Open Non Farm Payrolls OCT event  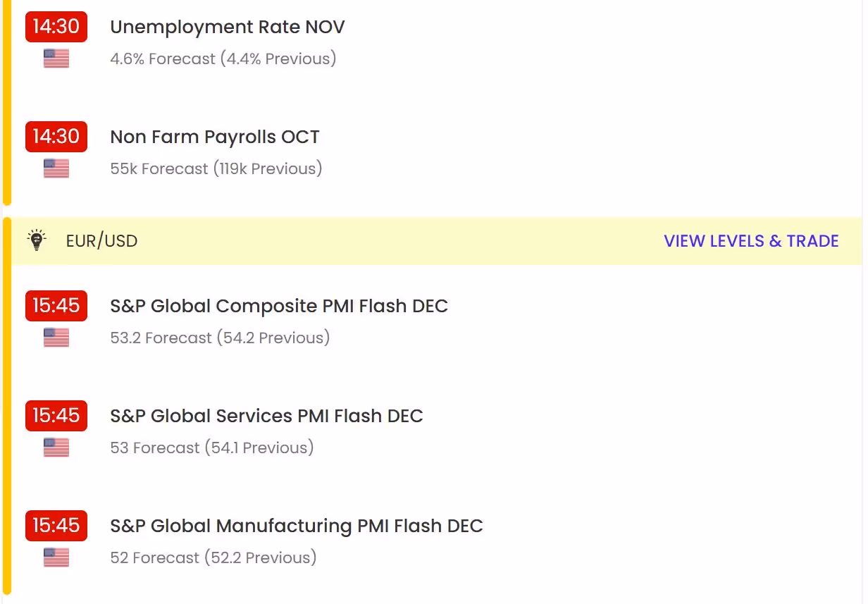point(215,137)
